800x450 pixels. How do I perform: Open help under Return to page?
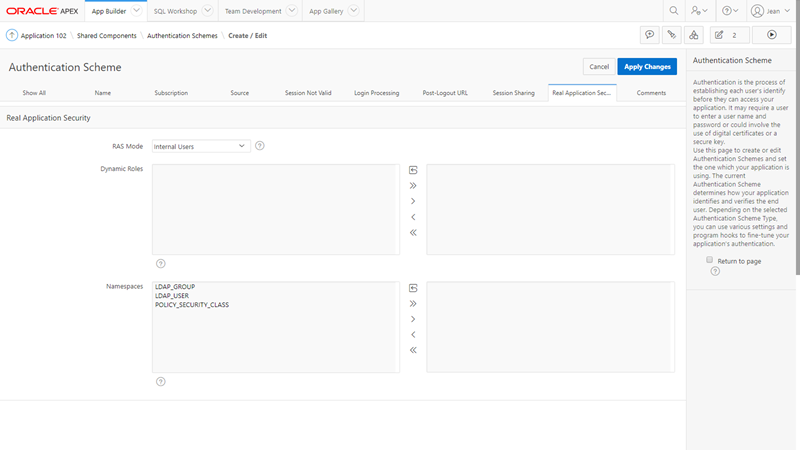(715, 271)
